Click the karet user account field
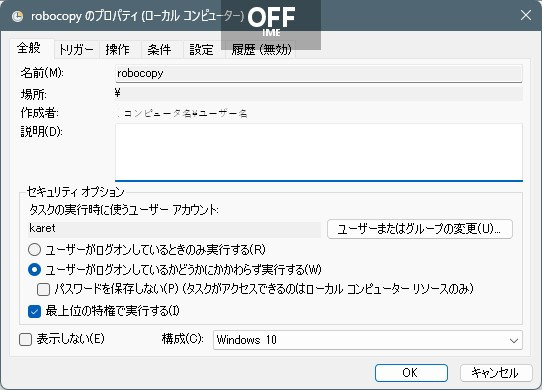 click(174, 229)
